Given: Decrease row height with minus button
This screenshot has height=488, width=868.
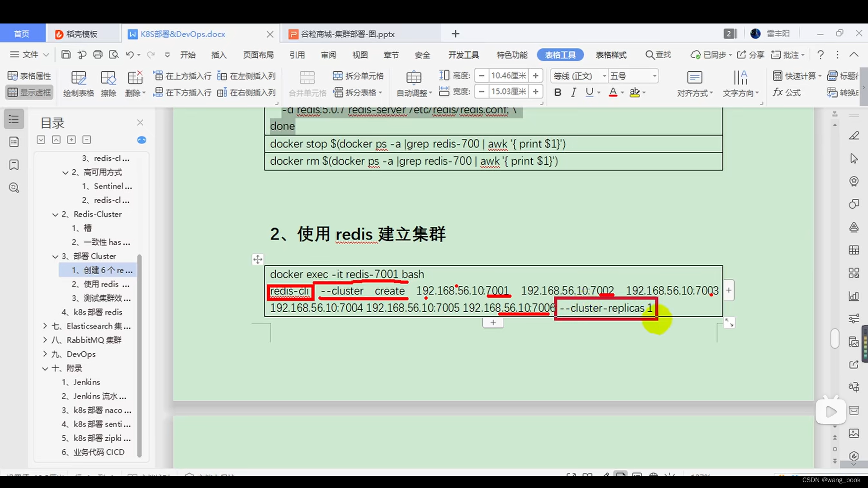Looking at the screenshot, I should (482, 76).
